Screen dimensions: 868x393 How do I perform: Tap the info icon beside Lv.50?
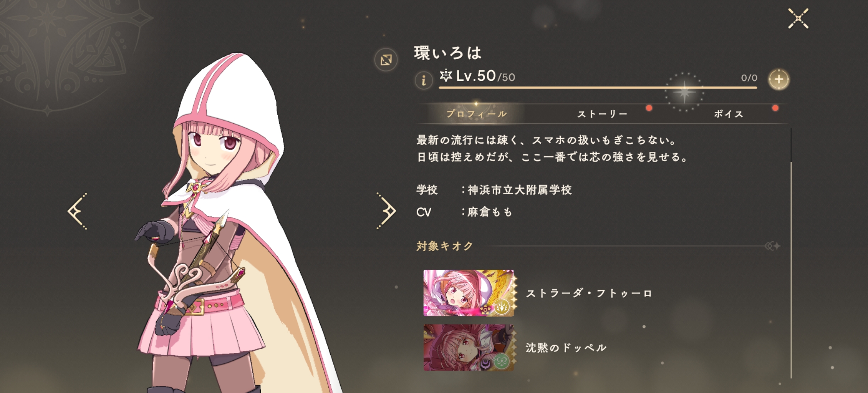coord(424,80)
